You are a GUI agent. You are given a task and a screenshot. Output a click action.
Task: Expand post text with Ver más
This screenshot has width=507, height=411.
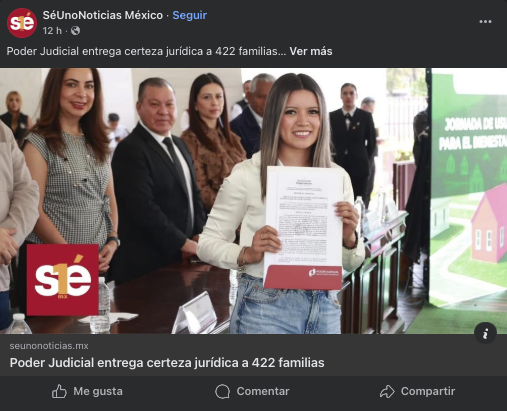pos(311,51)
